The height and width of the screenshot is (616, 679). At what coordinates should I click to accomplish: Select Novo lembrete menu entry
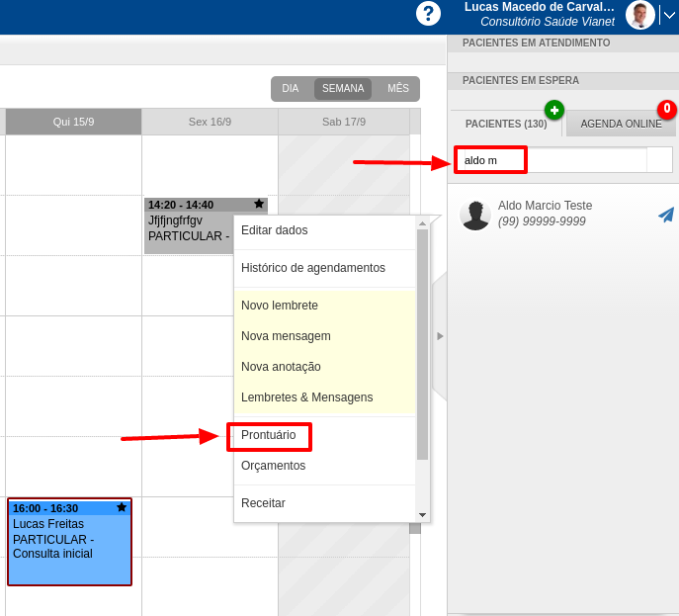pos(325,306)
